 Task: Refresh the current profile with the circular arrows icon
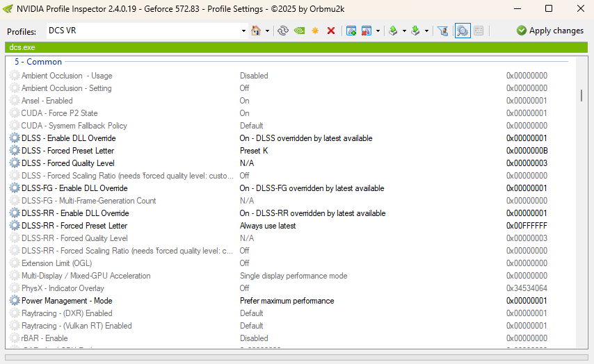[x=283, y=31]
